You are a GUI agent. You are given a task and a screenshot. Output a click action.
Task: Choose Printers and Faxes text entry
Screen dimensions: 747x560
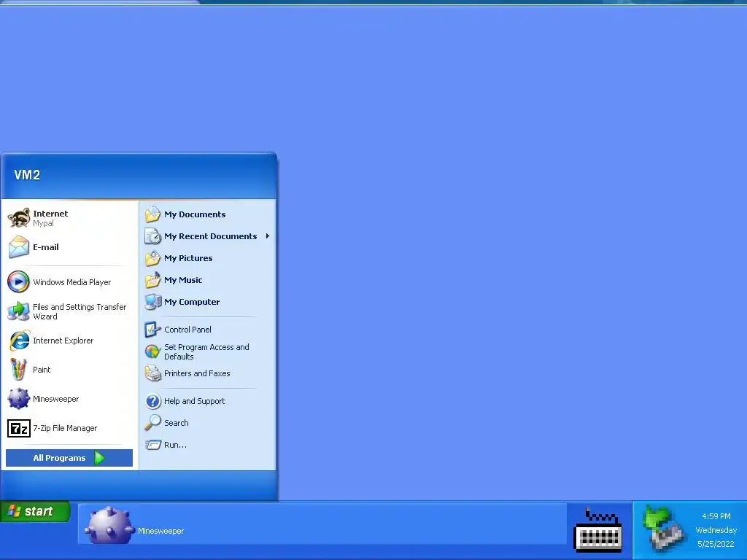[197, 373]
